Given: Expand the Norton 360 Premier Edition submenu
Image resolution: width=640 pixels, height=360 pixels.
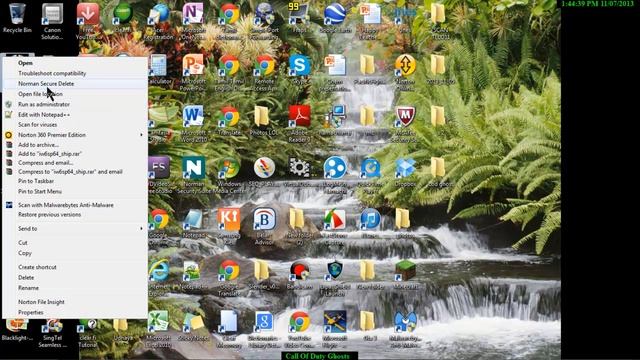Looking at the screenshot, I should click(x=75, y=135).
